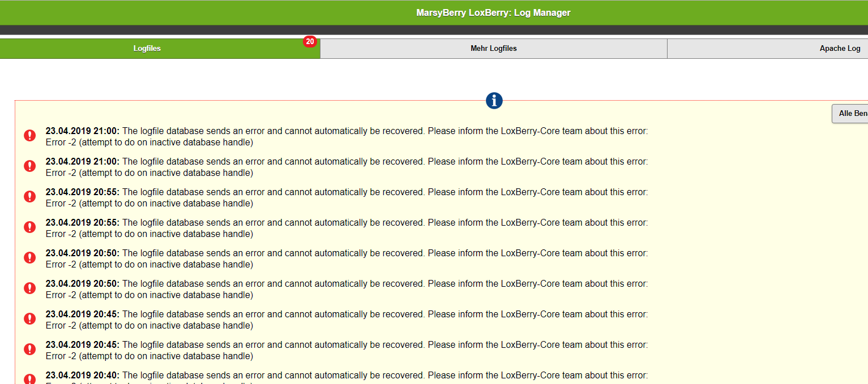Click the second '23.04.2019 20:50:' timestamp

[83, 284]
